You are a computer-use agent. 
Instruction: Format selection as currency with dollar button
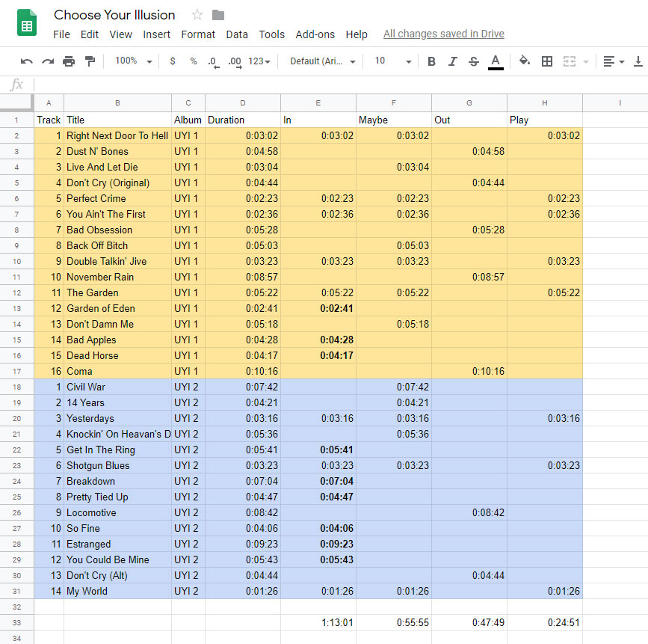click(x=173, y=61)
